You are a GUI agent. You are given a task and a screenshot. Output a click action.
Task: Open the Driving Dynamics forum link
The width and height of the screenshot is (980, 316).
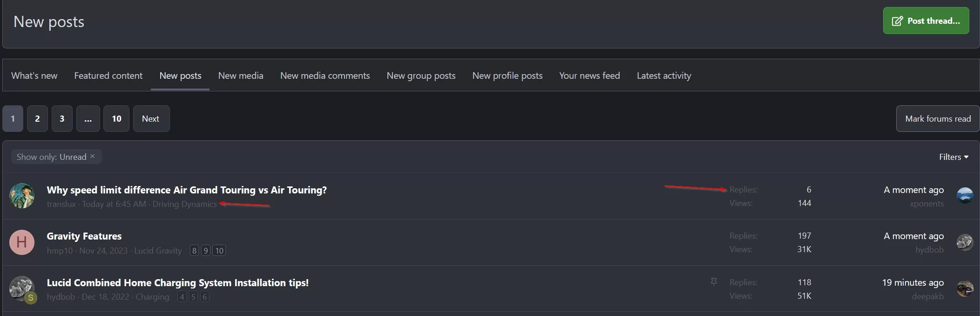click(x=184, y=204)
